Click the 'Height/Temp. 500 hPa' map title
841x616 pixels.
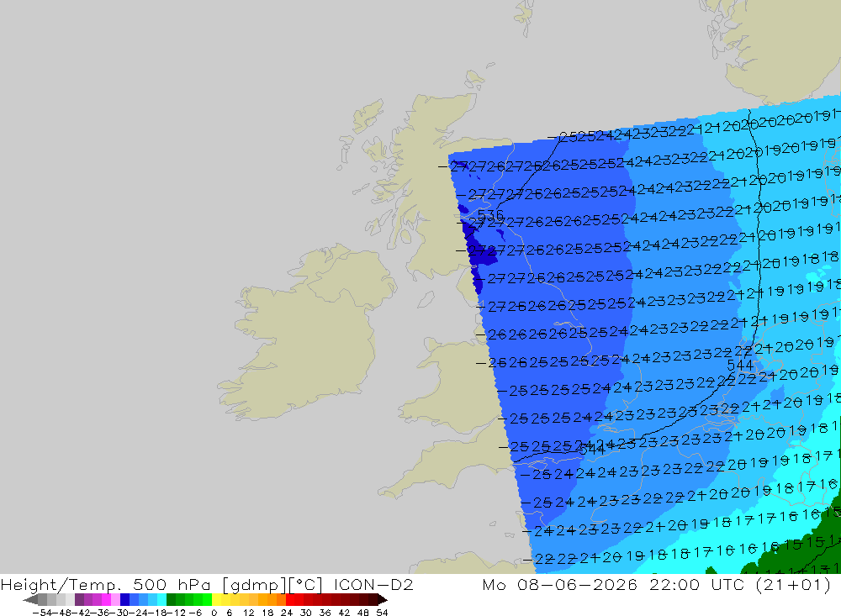point(106,584)
